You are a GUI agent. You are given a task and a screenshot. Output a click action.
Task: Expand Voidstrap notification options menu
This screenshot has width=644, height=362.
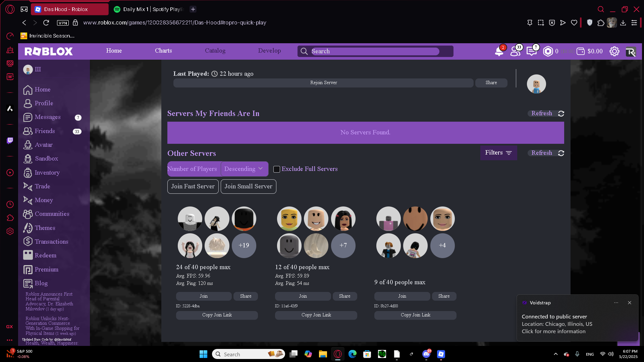(x=616, y=303)
